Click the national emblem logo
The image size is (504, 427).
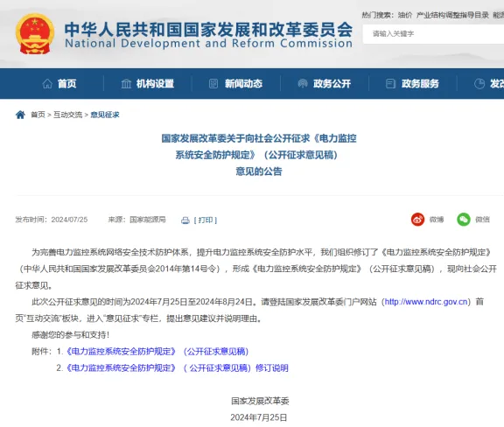[x=35, y=34]
